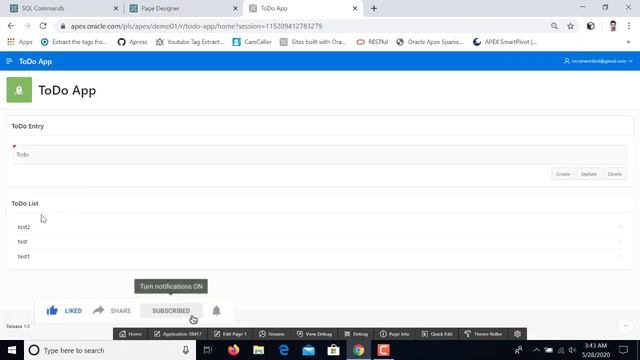Expand the bookmarks overflow chevron
The height and width of the screenshot is (360, 640).
pos(628,42)
